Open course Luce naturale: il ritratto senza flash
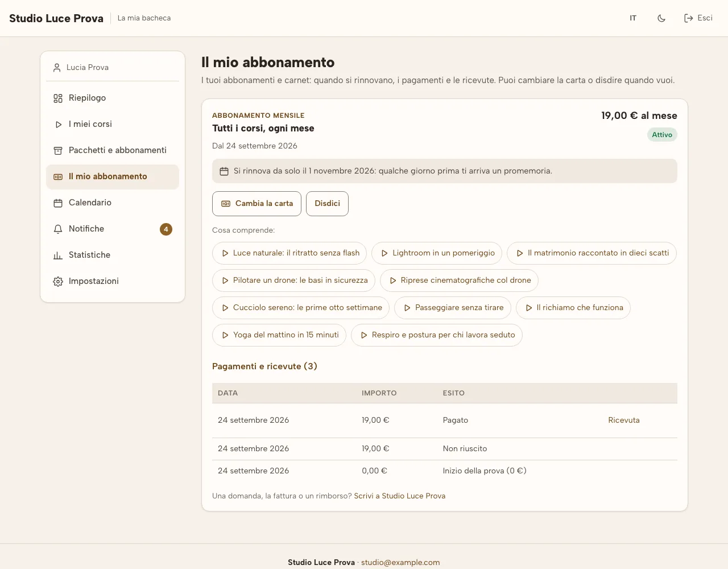 (289, 253)
